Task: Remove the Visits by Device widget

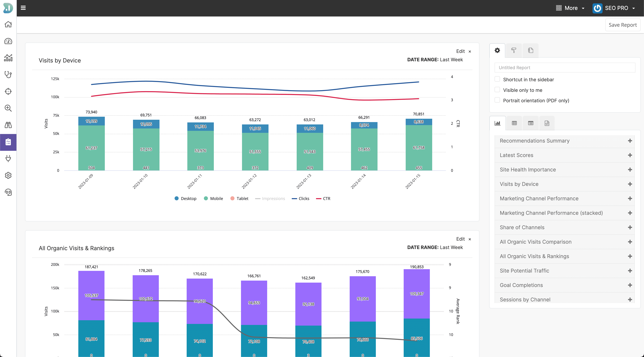Action: click(x=470, y=51)
